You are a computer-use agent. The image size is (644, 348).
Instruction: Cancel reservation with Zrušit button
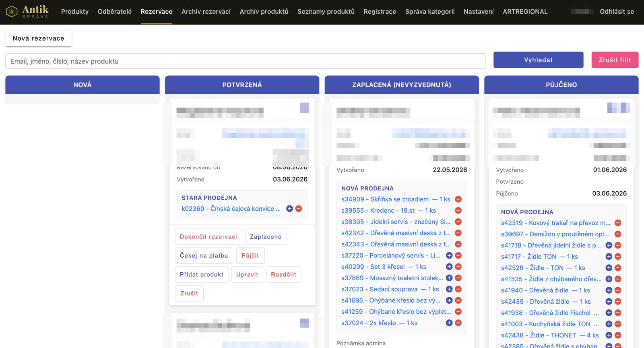189,294
